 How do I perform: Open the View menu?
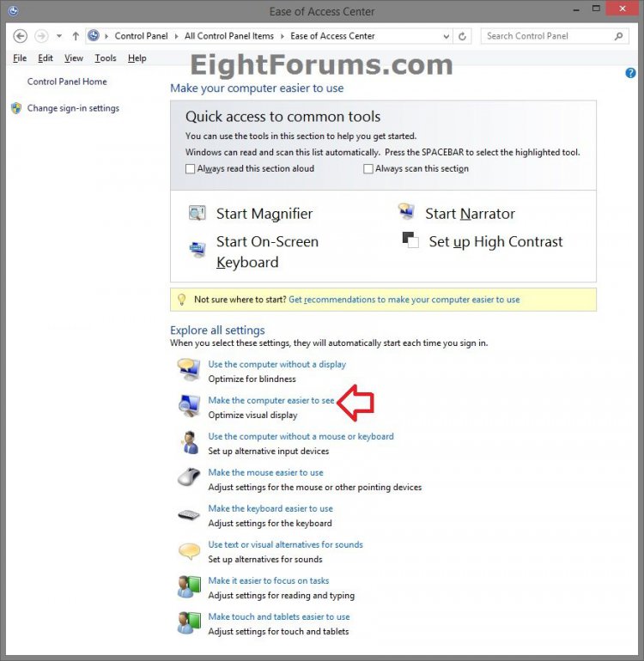point(74,58)
